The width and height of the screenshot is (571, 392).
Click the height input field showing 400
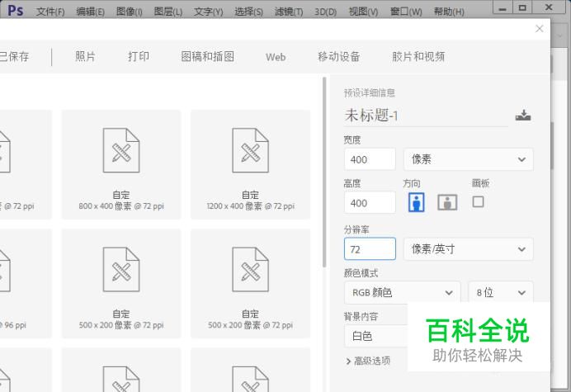(x=370, y=202)
